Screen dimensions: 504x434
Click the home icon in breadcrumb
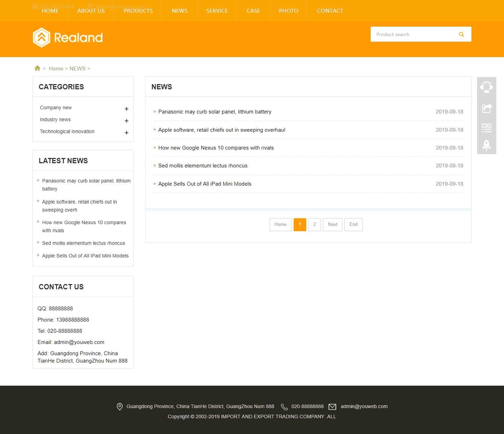37,68
